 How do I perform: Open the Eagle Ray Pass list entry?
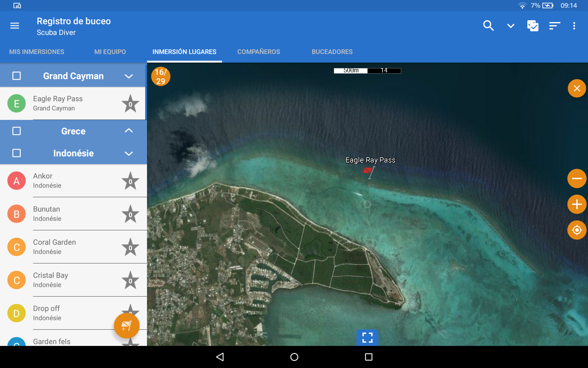pos(73,103)
